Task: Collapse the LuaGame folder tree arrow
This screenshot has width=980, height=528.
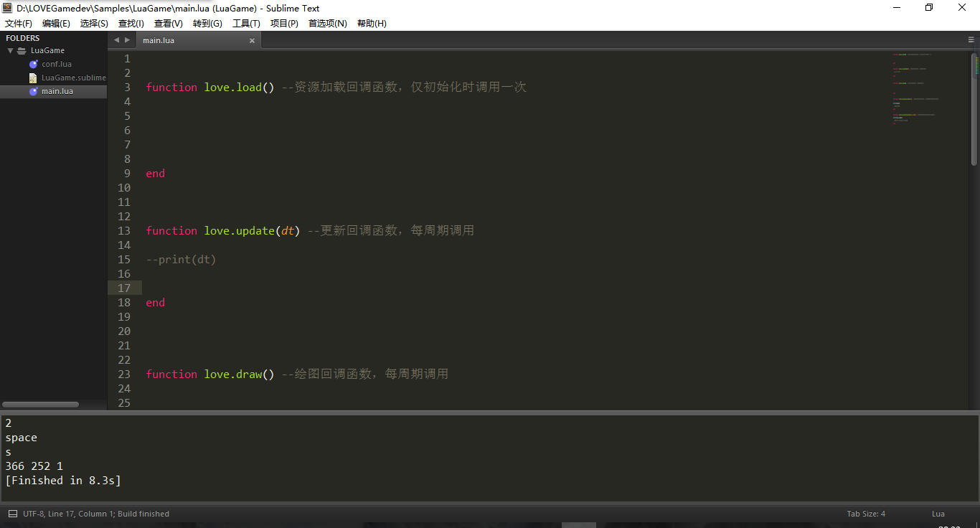Action: (10, 51)
